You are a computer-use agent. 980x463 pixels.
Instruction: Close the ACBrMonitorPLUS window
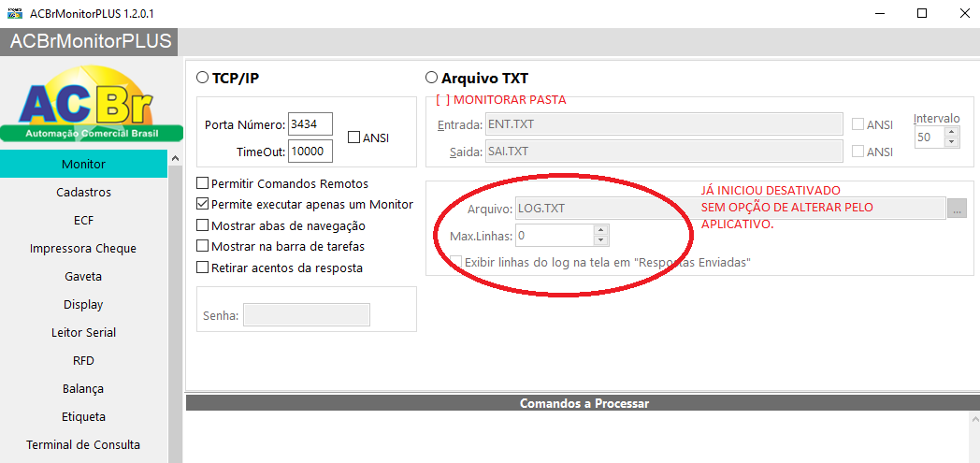tap(963, 13)
